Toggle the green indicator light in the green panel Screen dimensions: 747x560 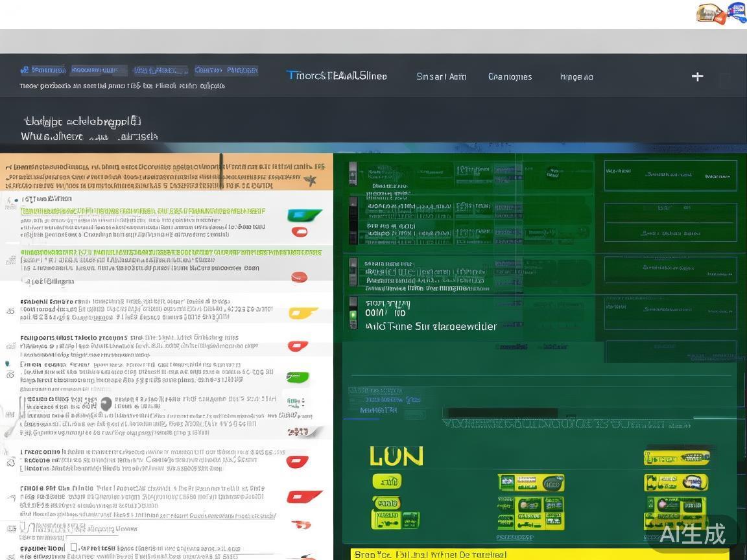point(353,315)
